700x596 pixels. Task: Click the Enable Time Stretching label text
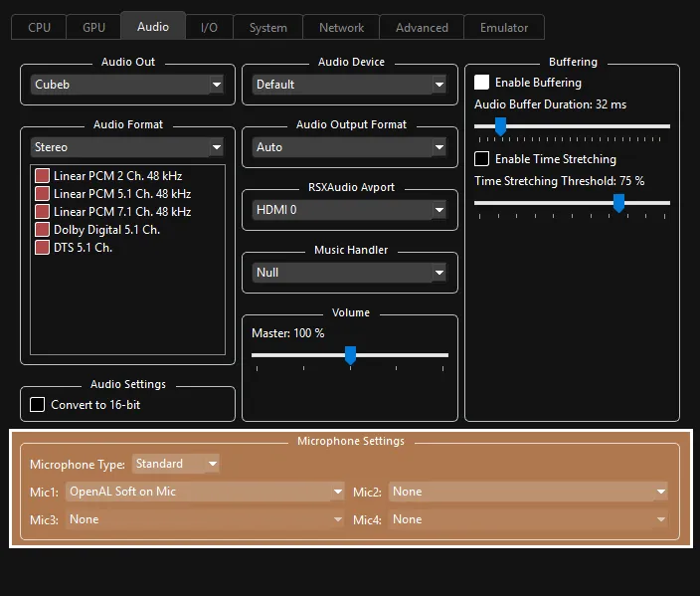556,158
